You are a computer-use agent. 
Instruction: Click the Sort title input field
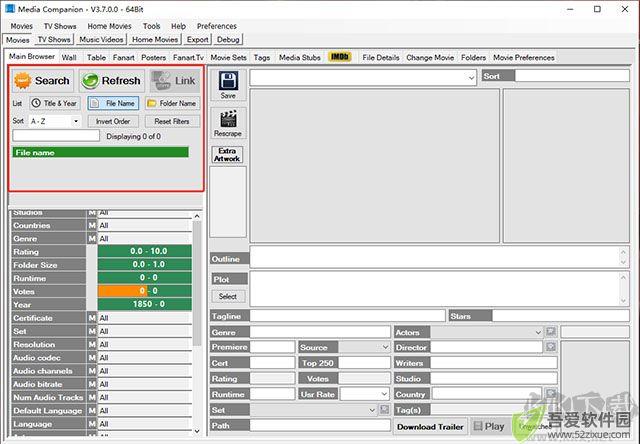click(572, 75)
